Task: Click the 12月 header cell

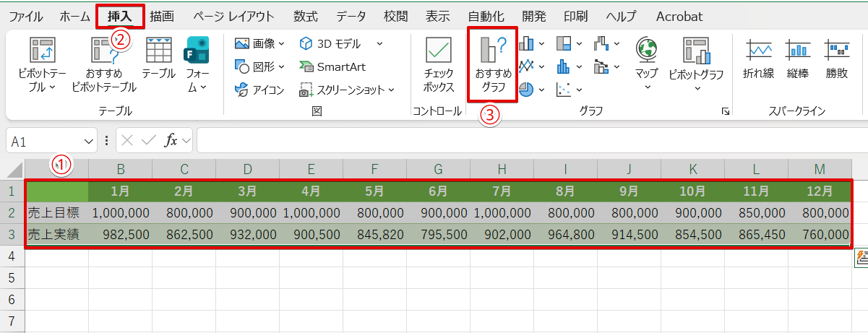Action: tap(820, 191)
